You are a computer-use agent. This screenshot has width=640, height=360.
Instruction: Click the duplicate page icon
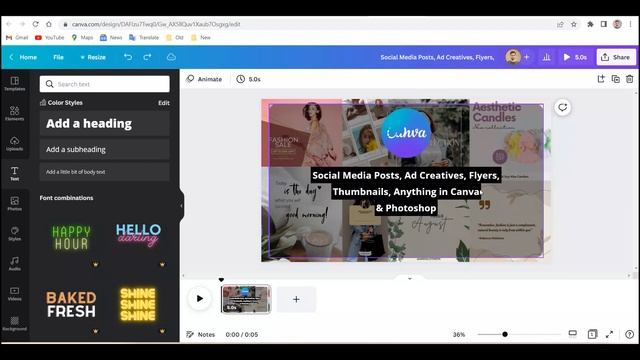click(616, 79)
